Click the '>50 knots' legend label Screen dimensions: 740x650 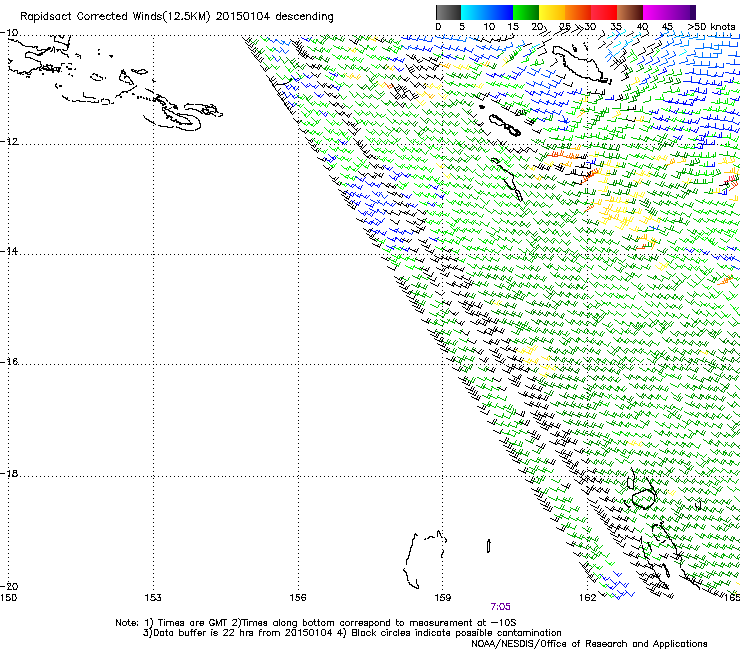(711, 27)
